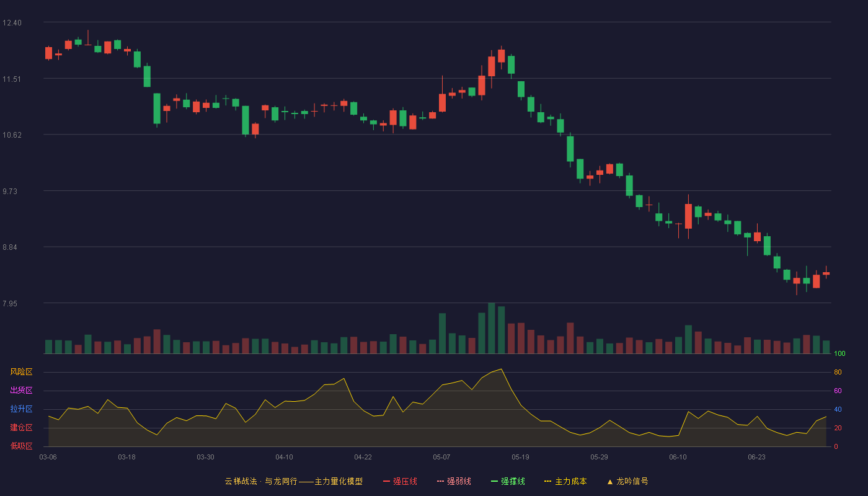
Task: Click the 7.95 price axis label
Action: (10, 304)
